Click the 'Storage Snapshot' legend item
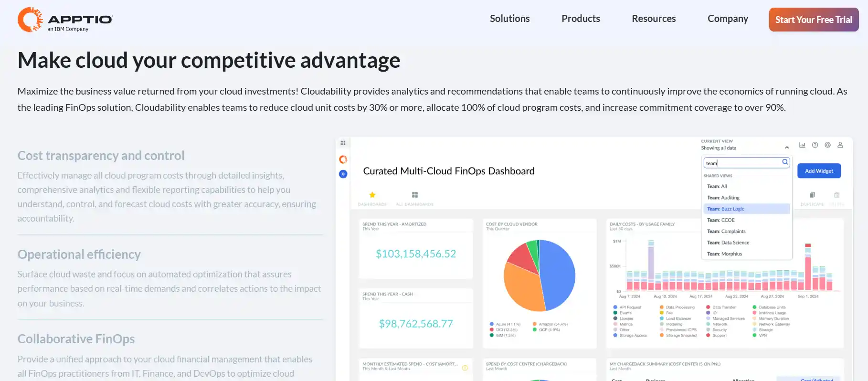Image resolution: width=868 pixels, height=381 pixels. [x=678, y=336]
